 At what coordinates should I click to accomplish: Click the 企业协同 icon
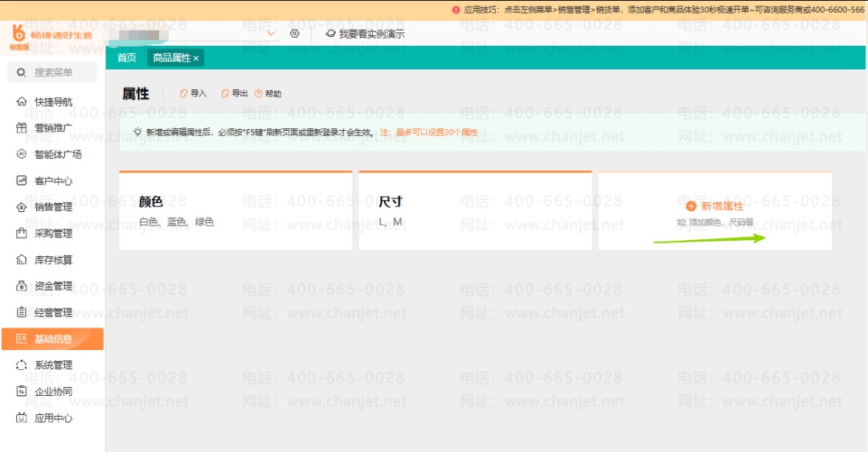coord(22,391)
